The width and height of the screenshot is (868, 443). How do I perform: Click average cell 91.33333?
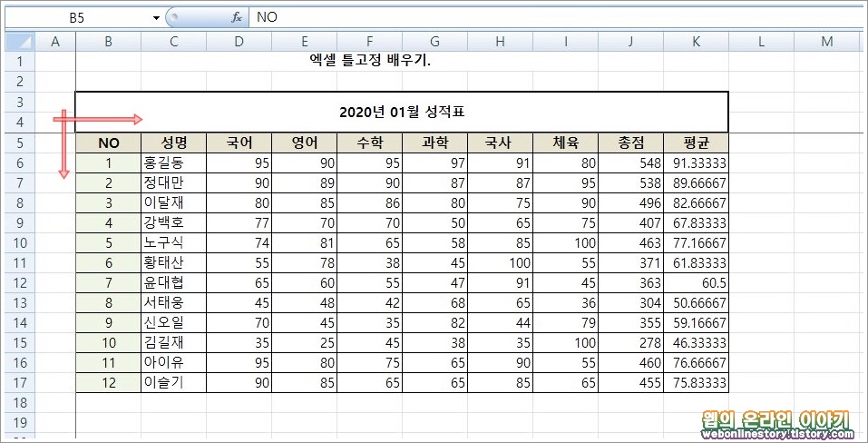click(x=697, y=163)
